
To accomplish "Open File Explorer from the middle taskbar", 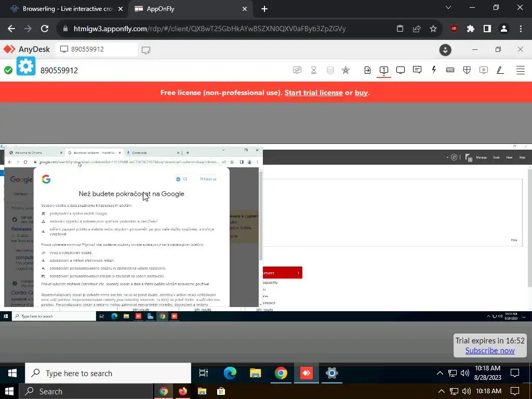I will pos(256,373).
